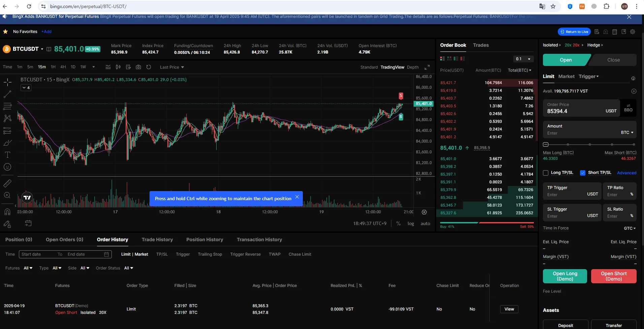Viewport: 644px width, 329px height.
Task: Toggle auto scale on the chart
Action: pyautogui.click(x=425, y=223)
